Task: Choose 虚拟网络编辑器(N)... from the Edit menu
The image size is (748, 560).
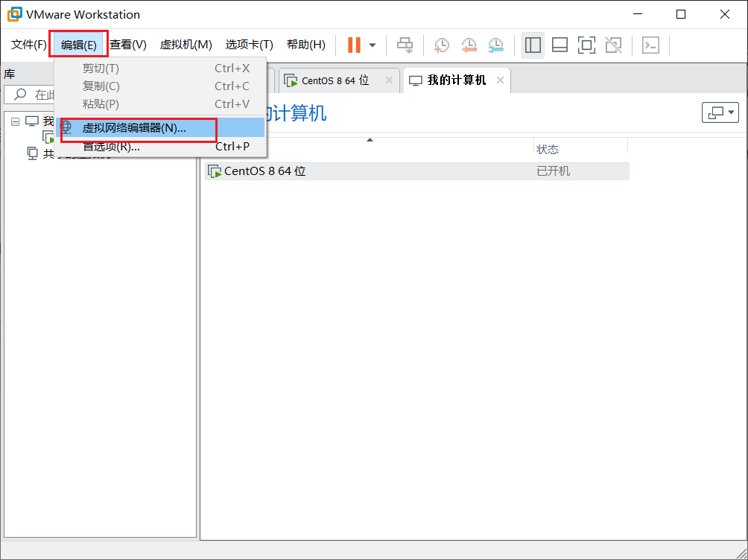Action: pyautogui.click(x=160, y=128)
